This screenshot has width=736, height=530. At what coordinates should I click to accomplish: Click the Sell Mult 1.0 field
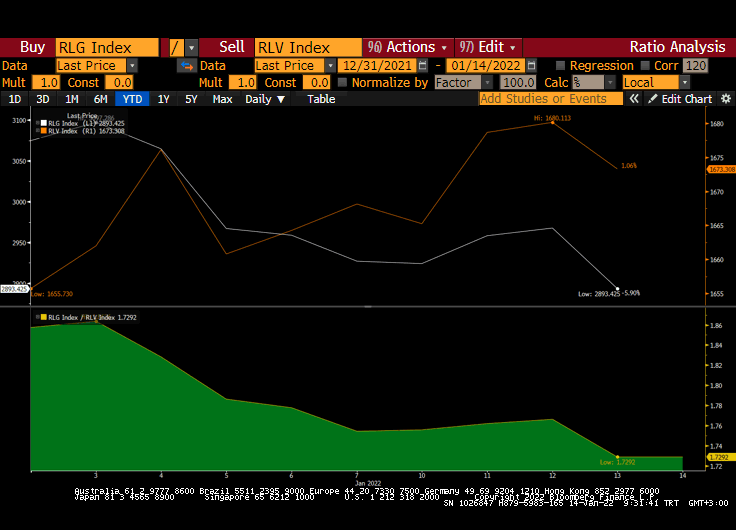tap(243, 83)
